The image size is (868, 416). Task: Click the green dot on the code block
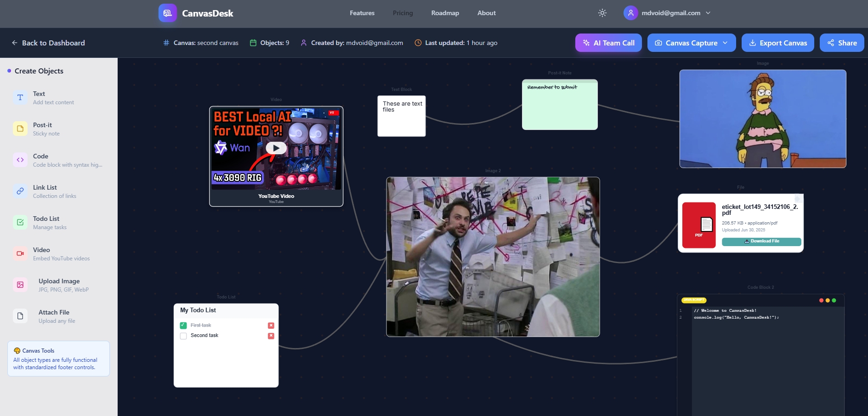[834, 300]
